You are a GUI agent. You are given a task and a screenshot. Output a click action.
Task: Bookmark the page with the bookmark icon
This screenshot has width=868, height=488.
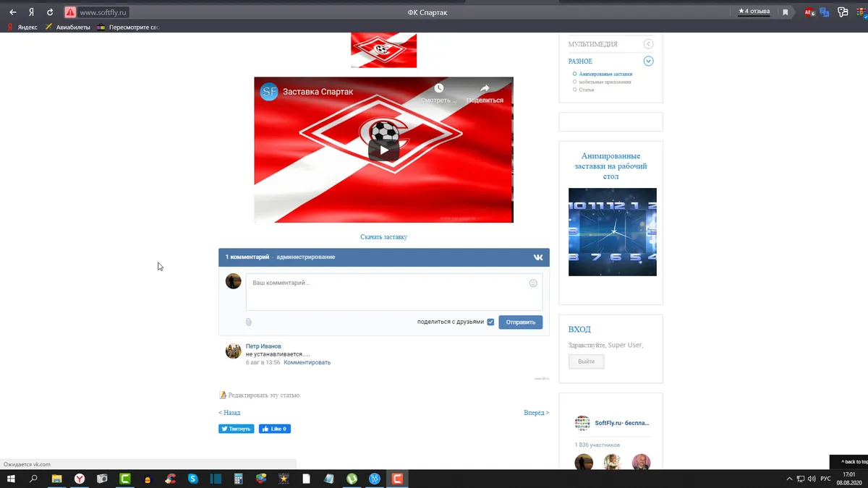(x=785, y=12)
